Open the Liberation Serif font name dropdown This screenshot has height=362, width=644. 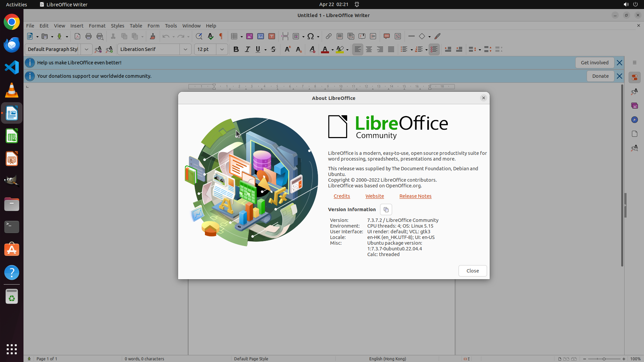coord(185,49)
